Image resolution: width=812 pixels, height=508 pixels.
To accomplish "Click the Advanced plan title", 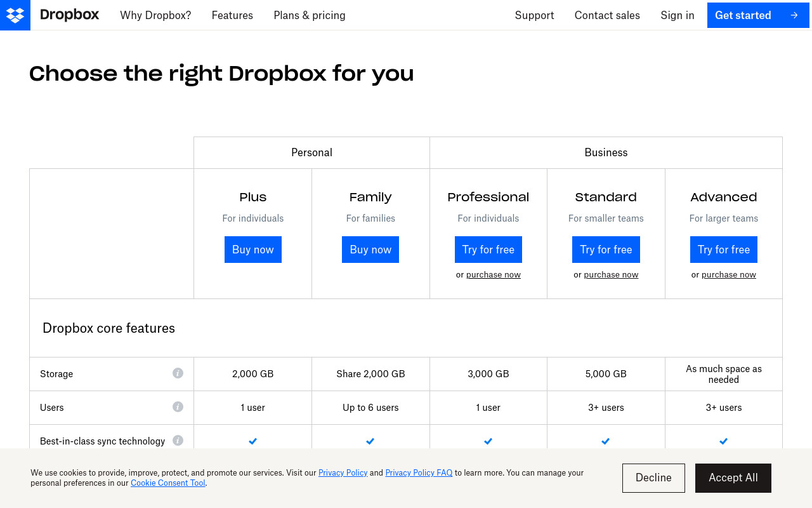I will click(724, 197).
